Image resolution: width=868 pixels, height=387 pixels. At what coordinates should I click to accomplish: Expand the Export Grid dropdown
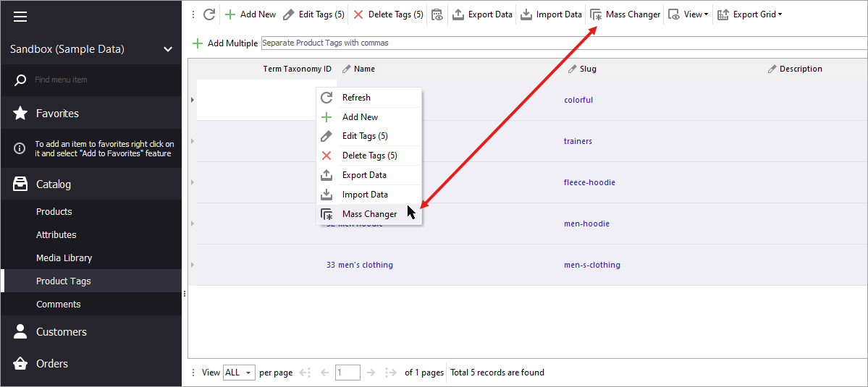click(749, 14)
